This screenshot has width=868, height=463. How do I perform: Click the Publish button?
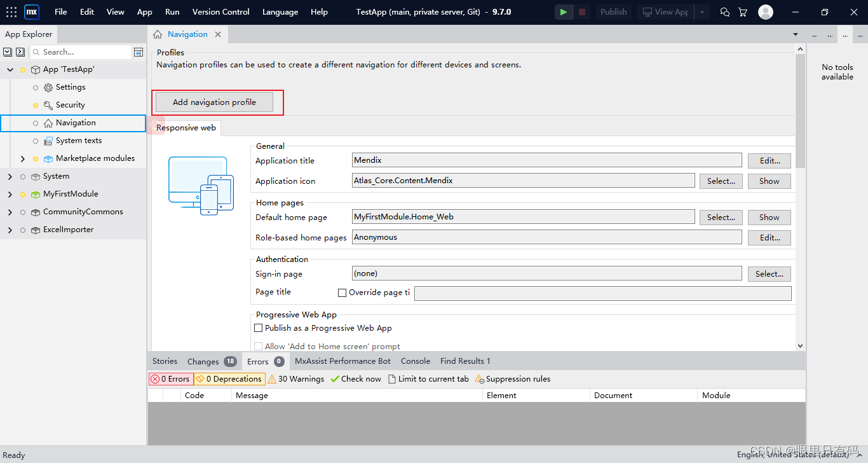pyautogui.click(x=614, y=12)
